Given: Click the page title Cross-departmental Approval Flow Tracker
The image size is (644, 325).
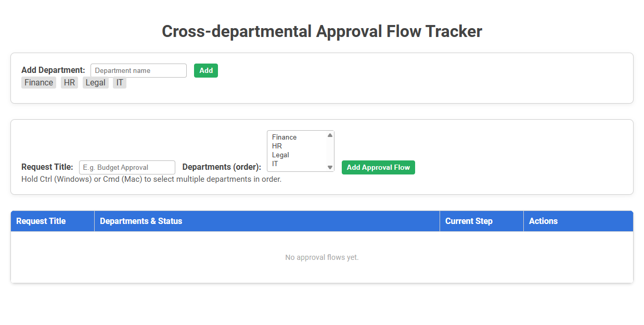Looking at the screenshot, I should pos(322,31).
